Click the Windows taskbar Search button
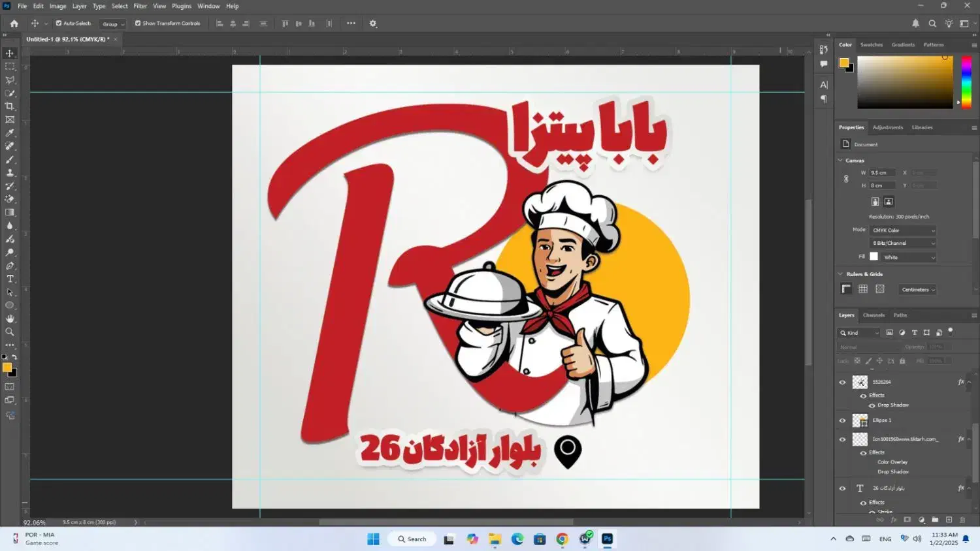 (412, 539)
